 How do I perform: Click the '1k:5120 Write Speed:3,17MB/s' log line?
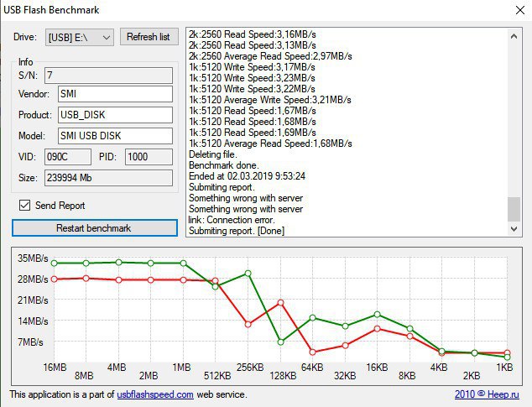coord(252,67)
